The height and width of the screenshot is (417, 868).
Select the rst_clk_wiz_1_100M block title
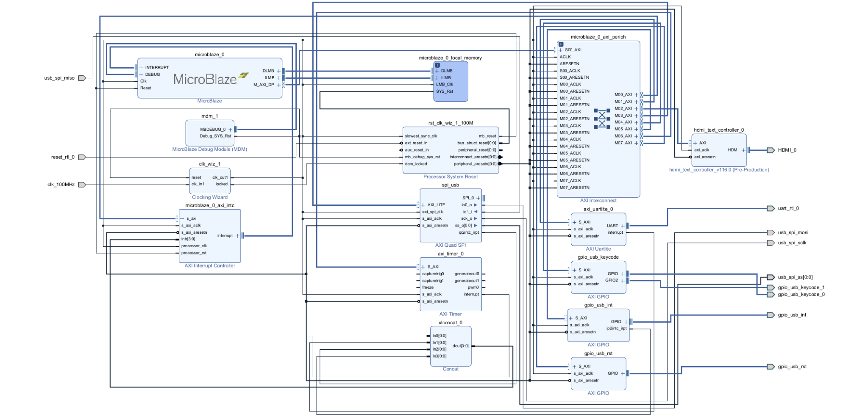pos(451,123)
